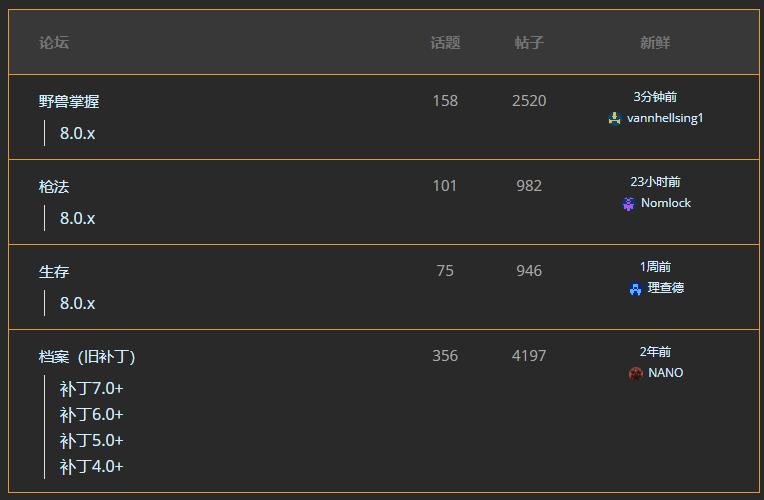View vannhellsing1's user profile link
764x500 pixels.
pyautogui.click(x=665, y=118)
